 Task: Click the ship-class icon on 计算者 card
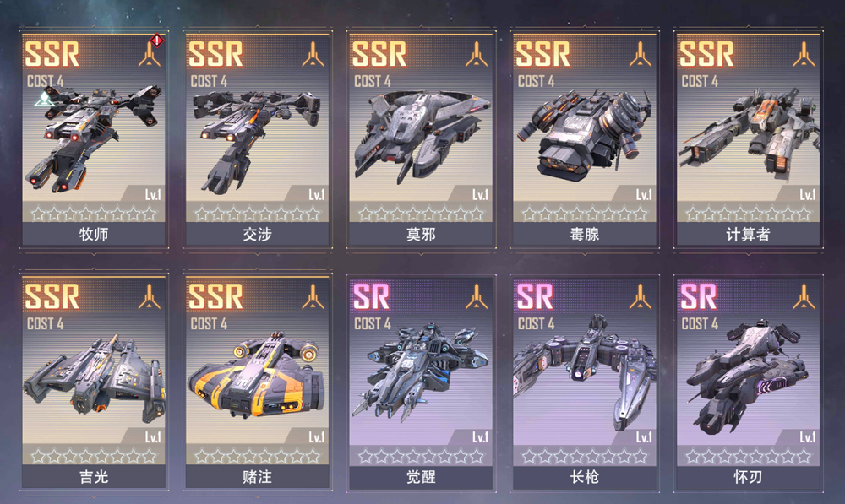point(804,54)
